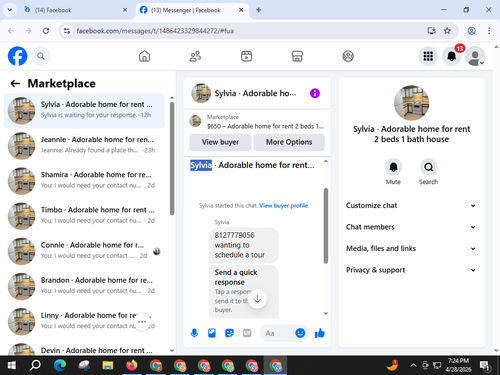Click the conversation list scrollbar thumb
500x375 pixels.
pos(172,158)
